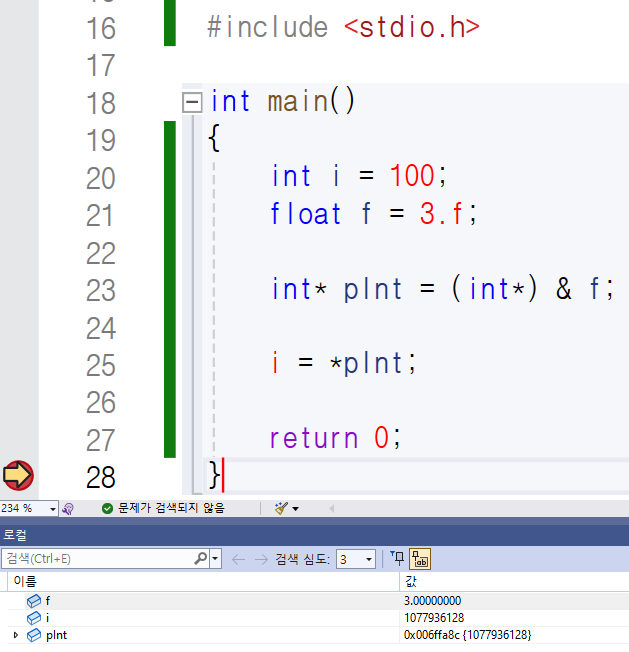This screenshot has height=652, width=629.
Task: Click the pInt variable name
Action: click(57, 635)
